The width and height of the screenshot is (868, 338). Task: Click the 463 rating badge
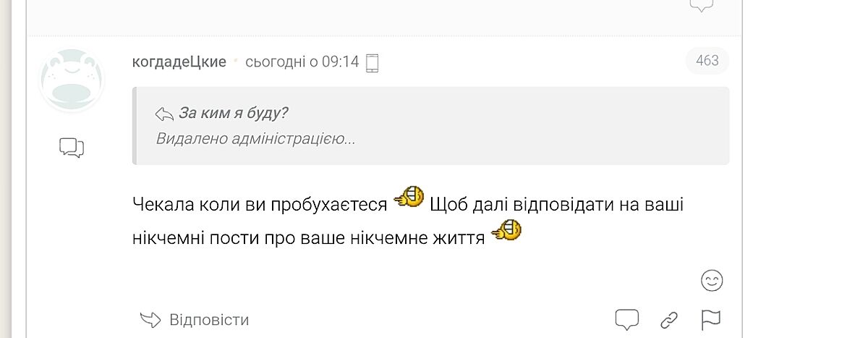coord(707,61)
